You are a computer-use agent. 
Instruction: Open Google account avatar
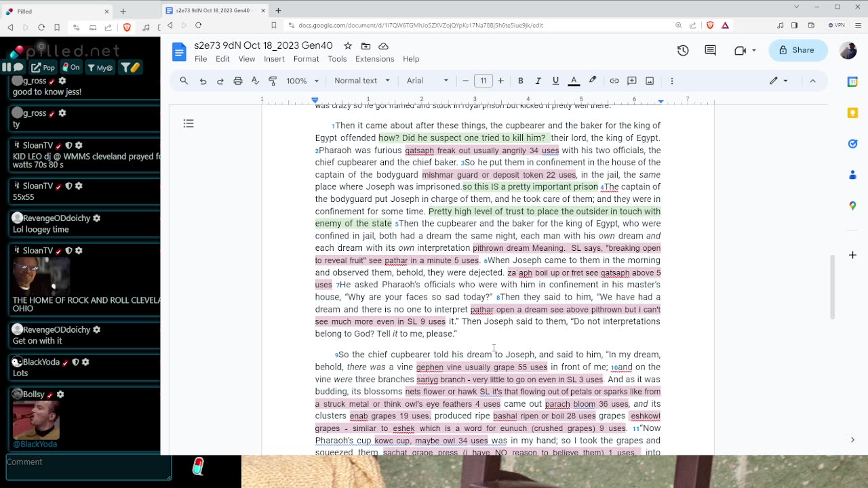click(x=848, y=50)
